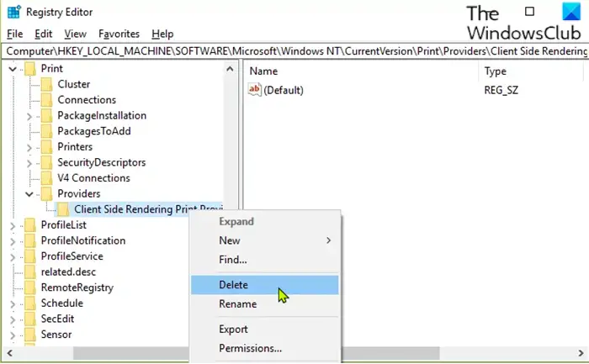Expand the SecurityDescriptors key
Viewport: 589px width, 364px height.
coord(29,163)
